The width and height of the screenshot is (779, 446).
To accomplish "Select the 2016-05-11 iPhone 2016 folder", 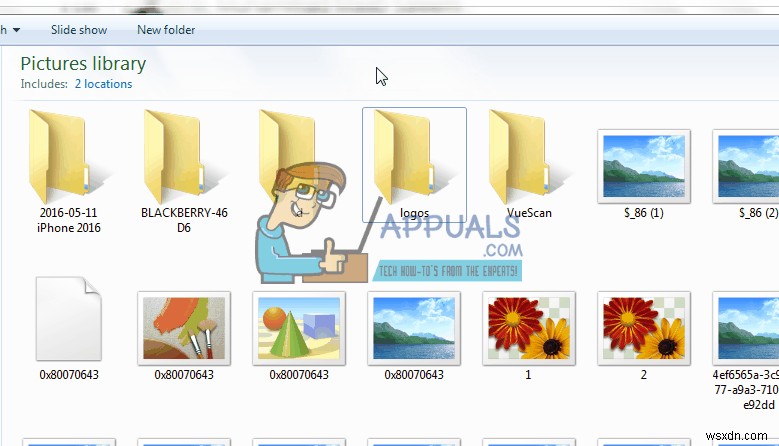I will (69, 171).
